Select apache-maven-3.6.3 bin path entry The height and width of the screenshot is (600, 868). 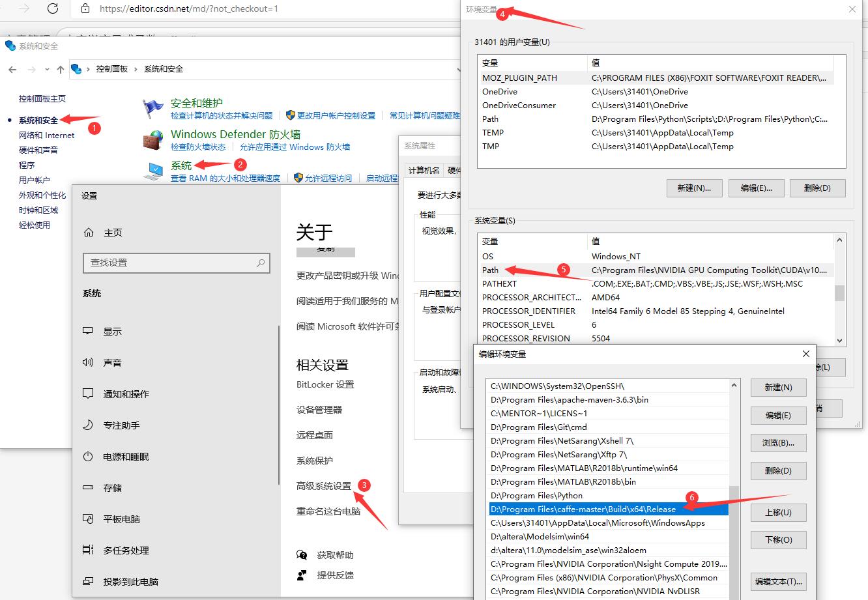[x=609, y=399]
